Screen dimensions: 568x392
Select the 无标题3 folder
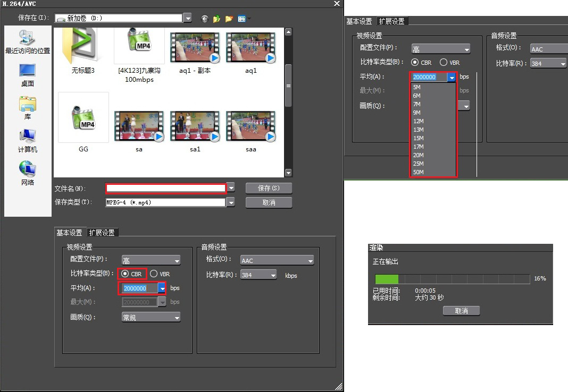83,52
